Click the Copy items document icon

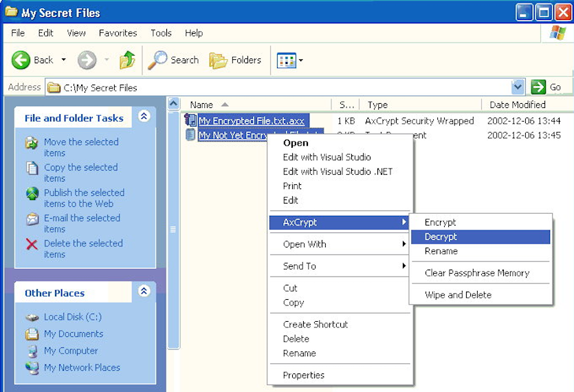point(32,168)
